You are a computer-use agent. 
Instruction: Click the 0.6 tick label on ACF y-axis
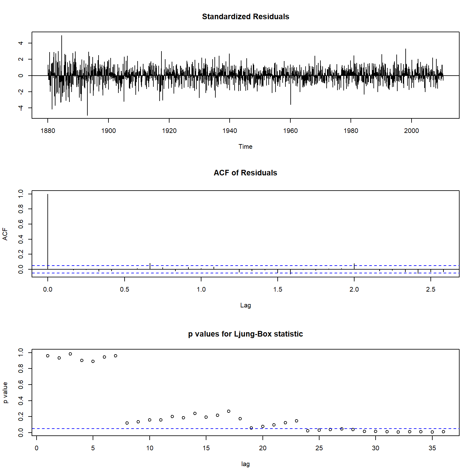20,224
